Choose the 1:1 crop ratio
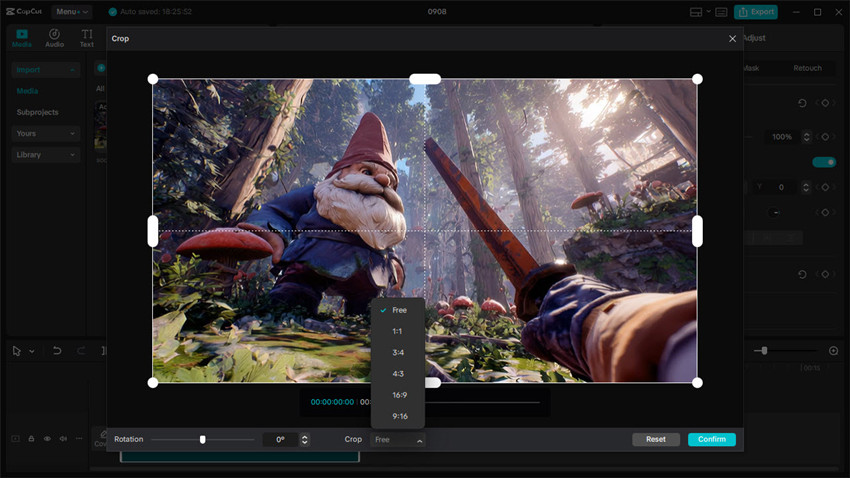The image size is (850, 478). pos(397,331)
